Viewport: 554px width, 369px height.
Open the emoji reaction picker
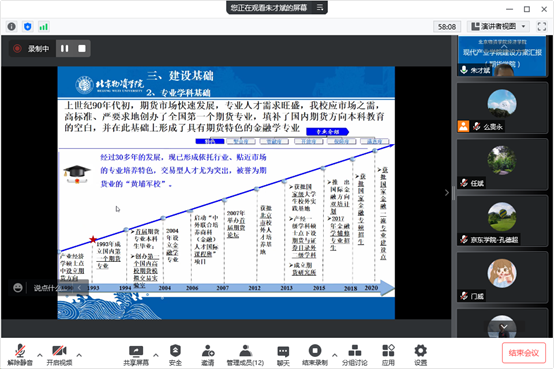18,288
